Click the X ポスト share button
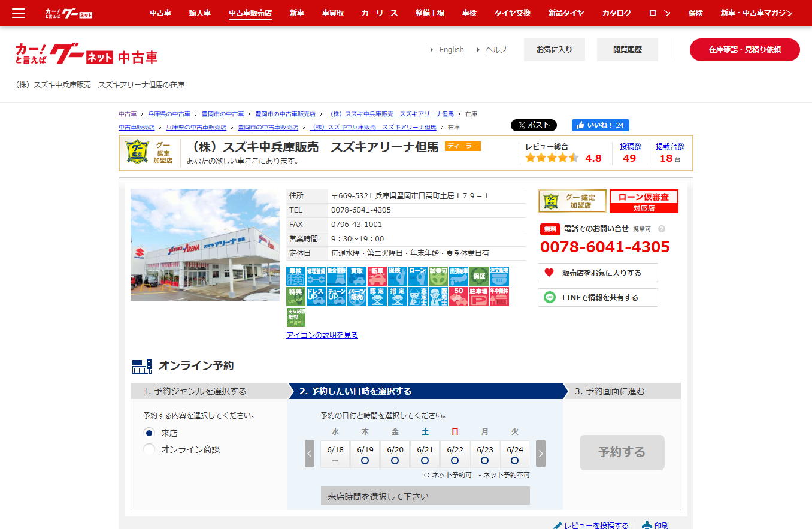The height and width of the screenshot is (529, 812). [x=534, y=125]
